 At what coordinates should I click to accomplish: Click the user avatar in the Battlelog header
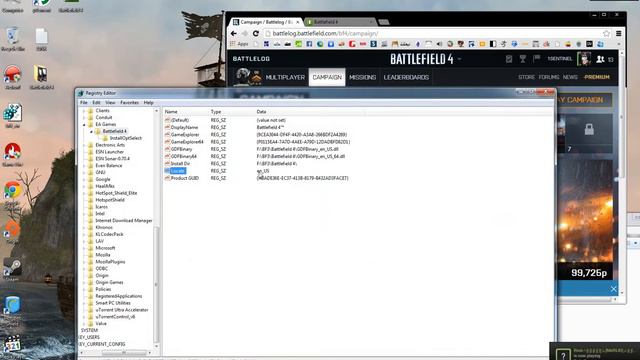click(584, 59)
